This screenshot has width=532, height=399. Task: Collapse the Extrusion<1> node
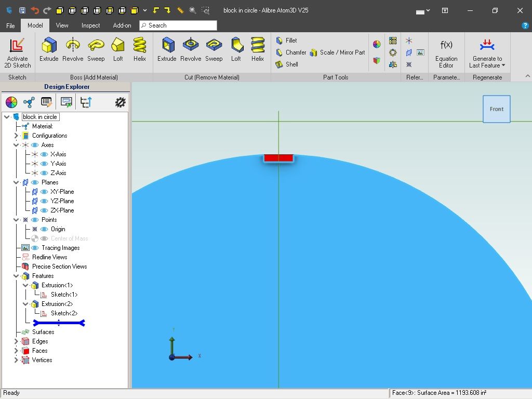click(x=25, y=285)
